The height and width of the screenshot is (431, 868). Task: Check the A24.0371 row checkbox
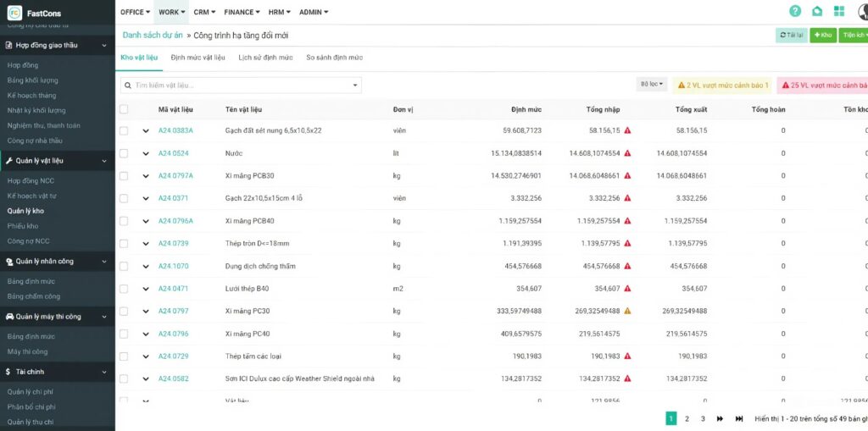point(124,198)
